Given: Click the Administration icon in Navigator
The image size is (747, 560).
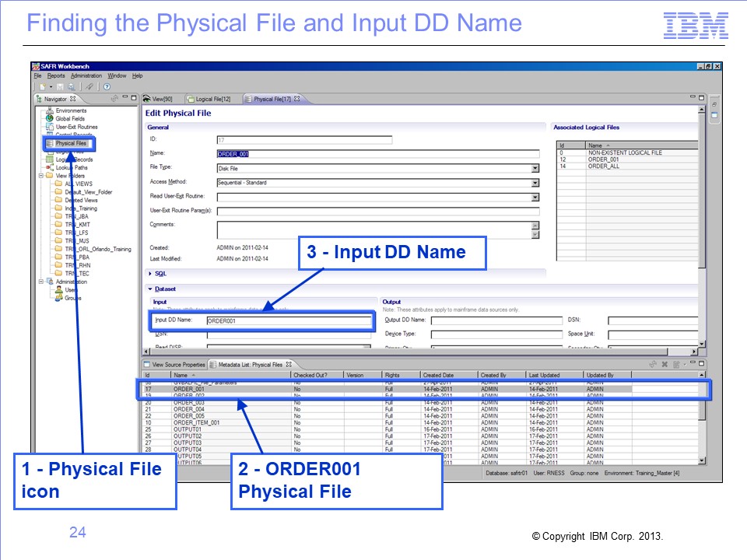Looking at the screenshot, I should tap(50, 282).
